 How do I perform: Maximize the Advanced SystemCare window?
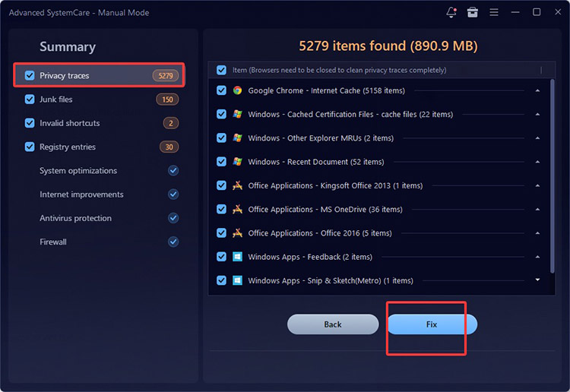(x=537, y=12)
